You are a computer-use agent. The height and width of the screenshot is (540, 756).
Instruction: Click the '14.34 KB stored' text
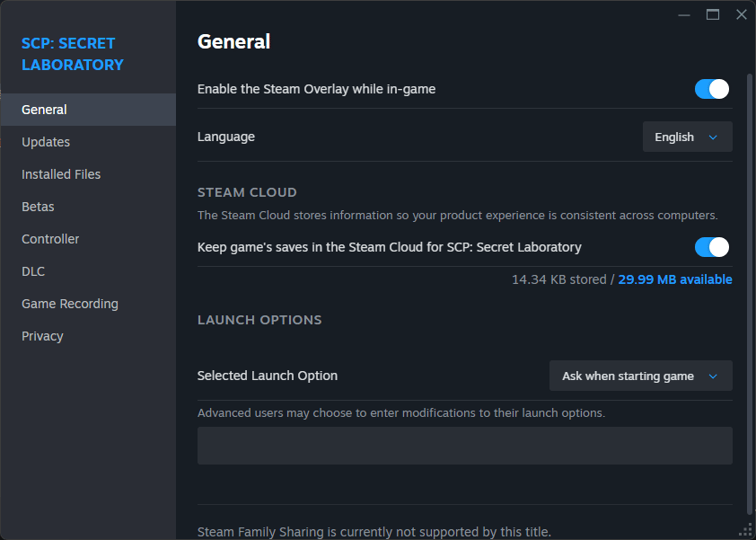(x=558, y=279)
